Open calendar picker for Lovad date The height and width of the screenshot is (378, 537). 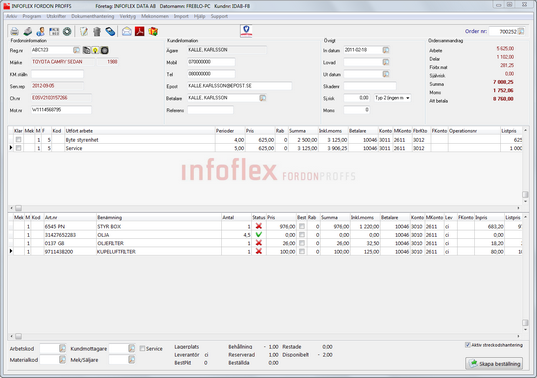(x=386, y=62)
